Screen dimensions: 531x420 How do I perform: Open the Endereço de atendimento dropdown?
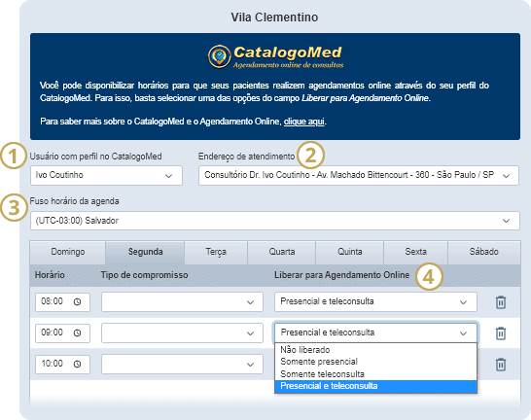click(x=359, y=175)
